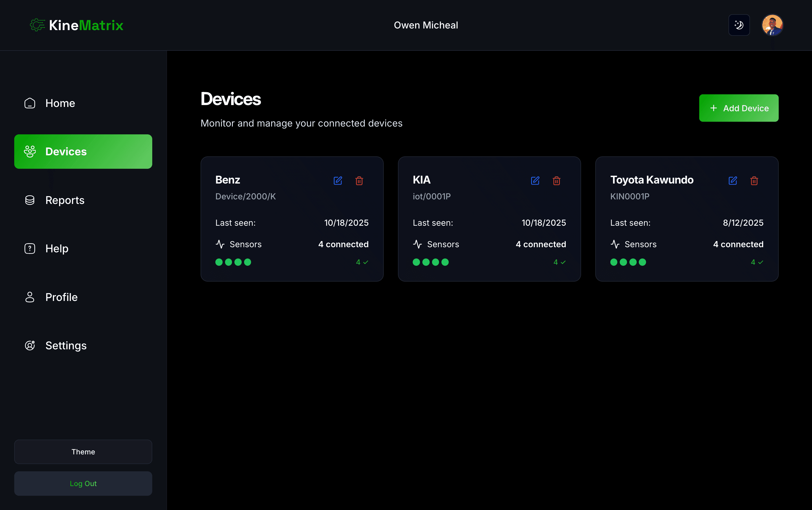Open the Toyota Kawundo device card title
This screenshot has height=510, width=812.
651,180
